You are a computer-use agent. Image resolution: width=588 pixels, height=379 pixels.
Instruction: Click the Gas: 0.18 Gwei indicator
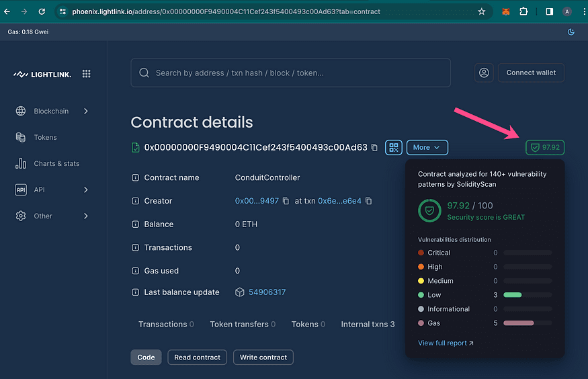[x=28, y=32]
